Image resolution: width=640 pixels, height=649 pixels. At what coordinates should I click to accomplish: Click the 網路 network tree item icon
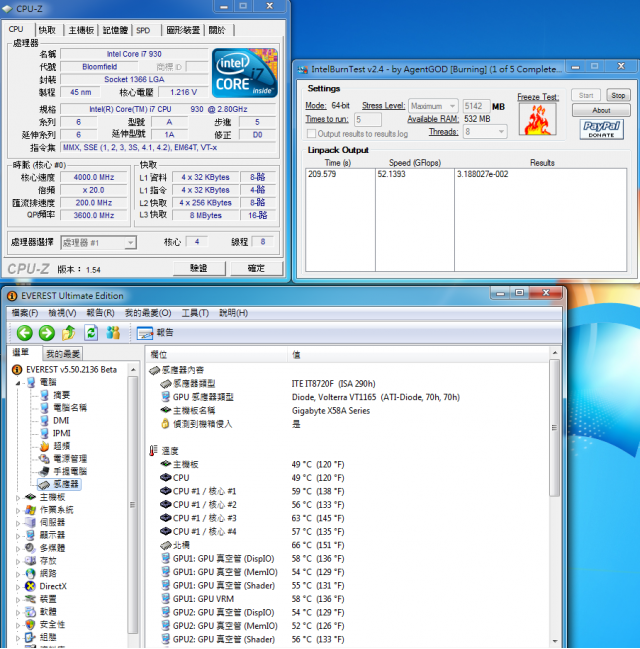[30, 573]
